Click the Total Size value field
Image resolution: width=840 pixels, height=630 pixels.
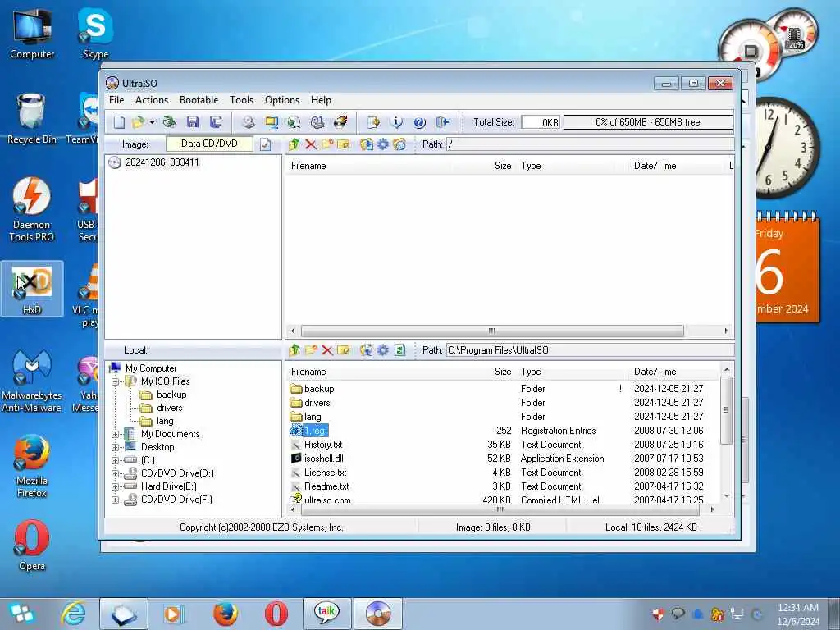[541, 123]
